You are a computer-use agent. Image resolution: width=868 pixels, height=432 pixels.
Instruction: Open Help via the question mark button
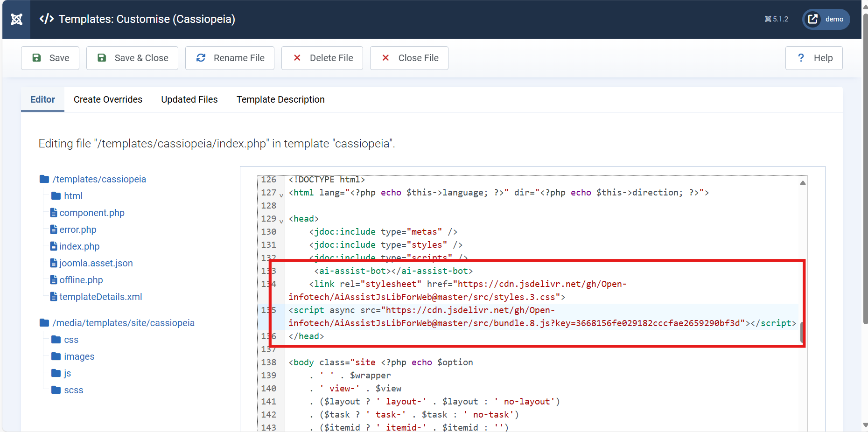click(814, 58)
